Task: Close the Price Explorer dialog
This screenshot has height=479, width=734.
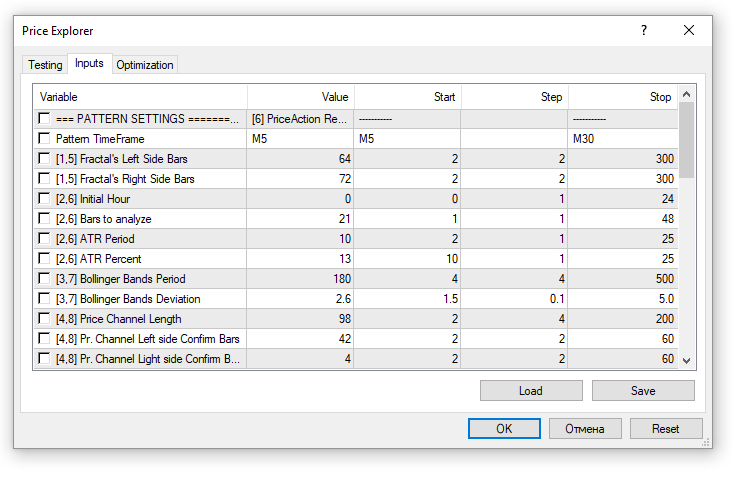Action: [689, 30]
